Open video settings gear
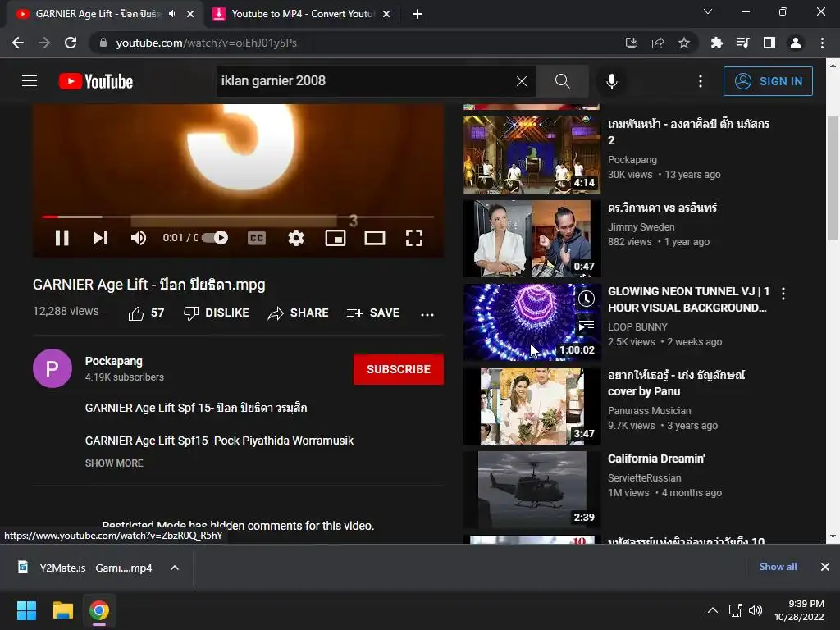This screenshot has height=630, width=840. click(x=295, y=238)
